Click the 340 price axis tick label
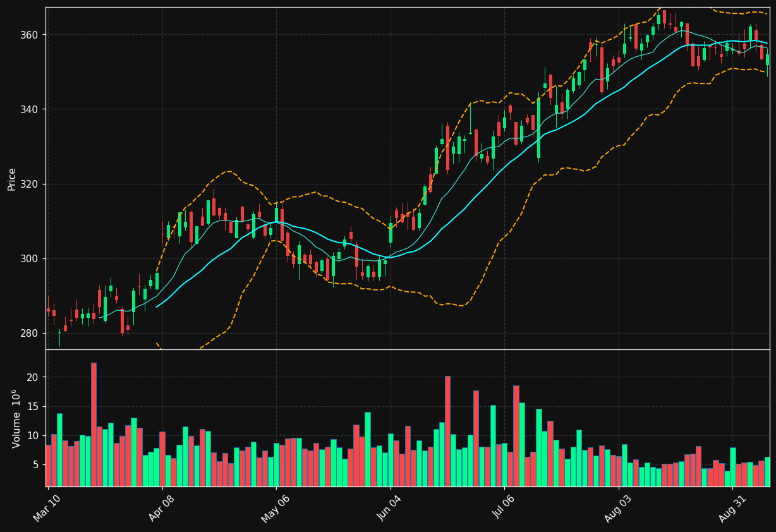 (x=29, y=109)
